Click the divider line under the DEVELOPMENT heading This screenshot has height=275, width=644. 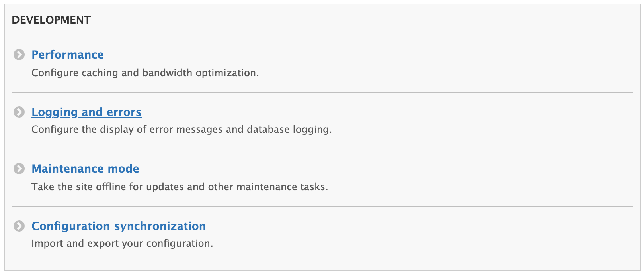(x=322, y=35)
